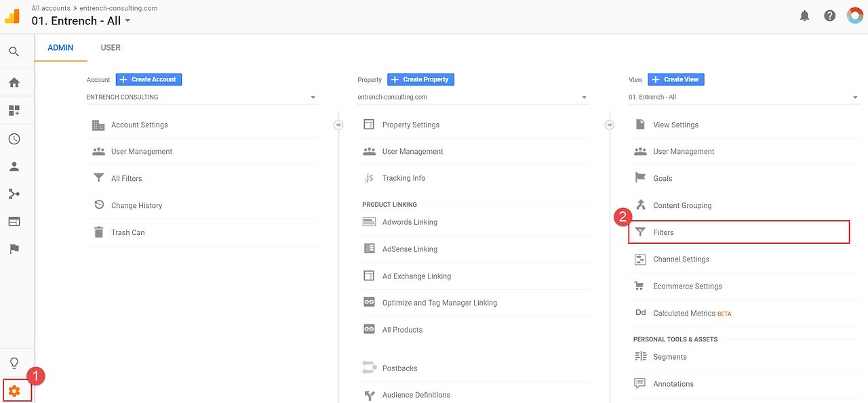Open Discover lightbulb icon in sidebar
The width and height of the screenshot is (868, 403).
(14, 363)
